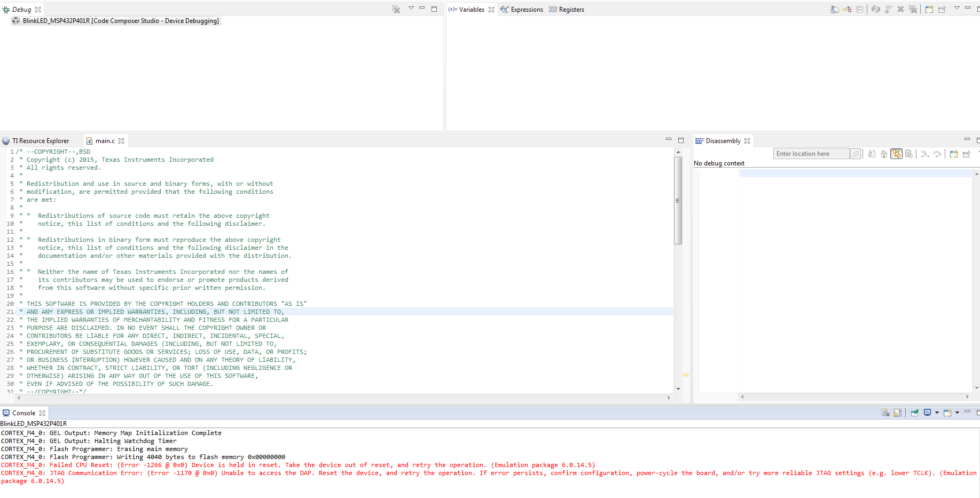Minimize the Debug view panel

click(422, 8)
